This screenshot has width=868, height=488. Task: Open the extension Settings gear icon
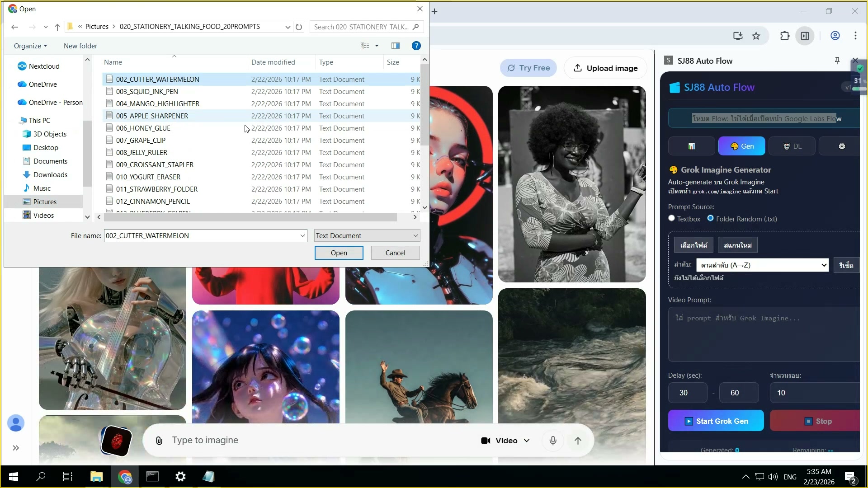pos(842,146)
